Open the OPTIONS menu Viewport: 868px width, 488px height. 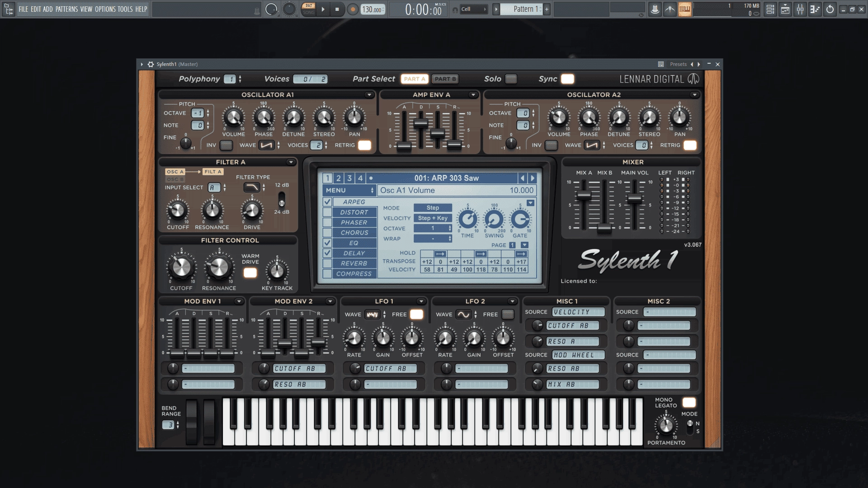pos(105,9)
